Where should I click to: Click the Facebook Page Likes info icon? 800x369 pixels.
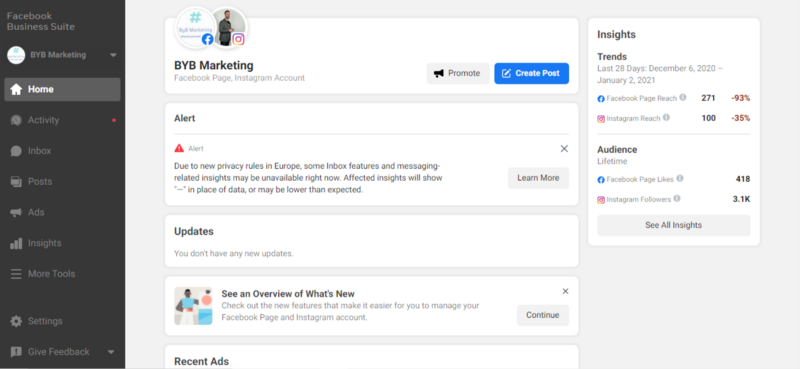click(680, 179)
